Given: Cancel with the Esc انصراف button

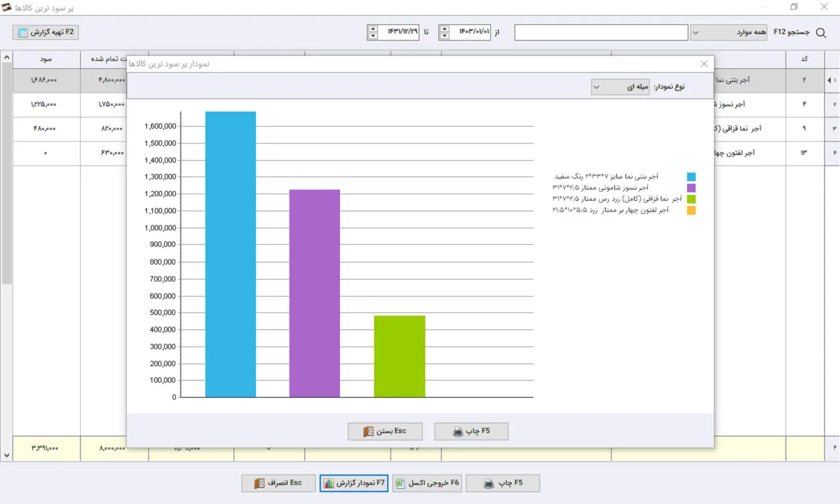Looking at the screenshot, I should (278, 484).
